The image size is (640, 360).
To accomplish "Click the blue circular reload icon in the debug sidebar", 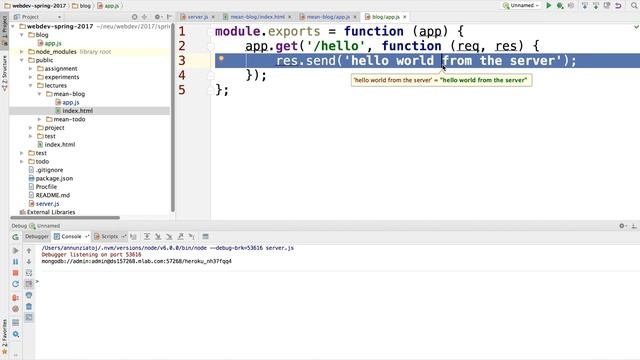I will tap(16, 284).
